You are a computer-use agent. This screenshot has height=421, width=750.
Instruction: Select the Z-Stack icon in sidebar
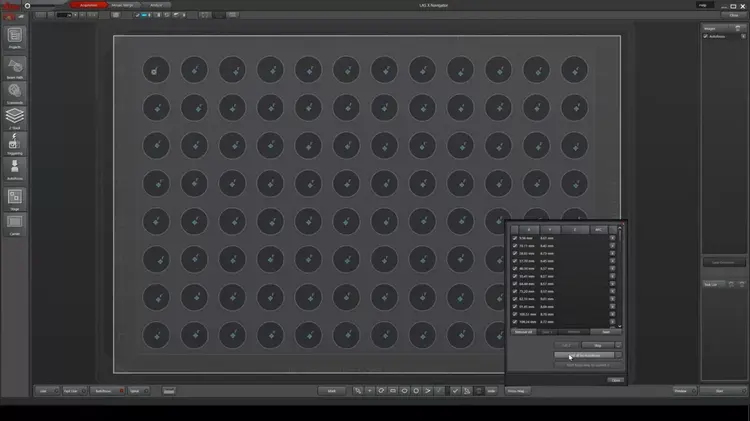(x=15, y=116)
